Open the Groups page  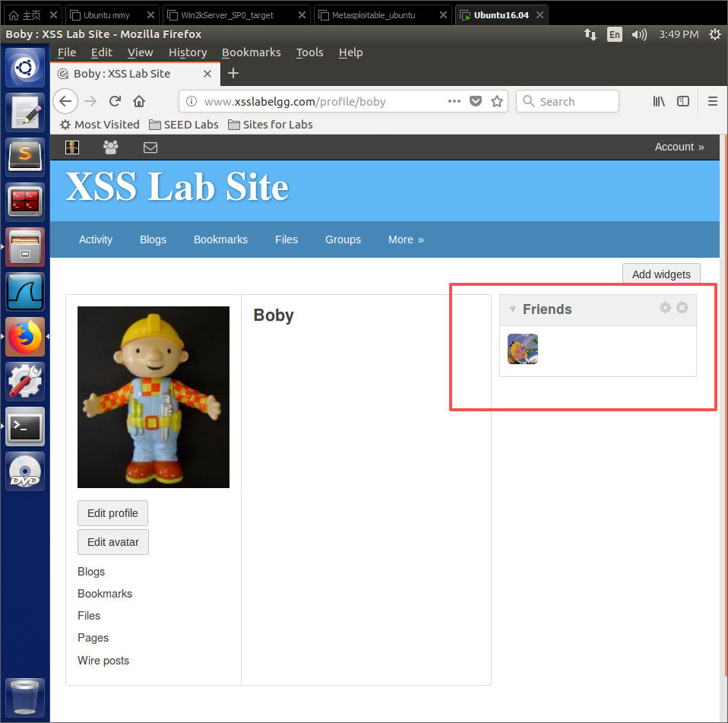(343, 239)
